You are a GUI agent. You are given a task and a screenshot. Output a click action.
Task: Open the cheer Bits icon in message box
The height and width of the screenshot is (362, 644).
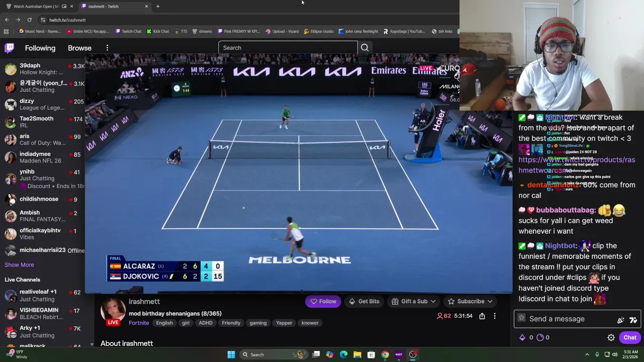pos(621,320)
